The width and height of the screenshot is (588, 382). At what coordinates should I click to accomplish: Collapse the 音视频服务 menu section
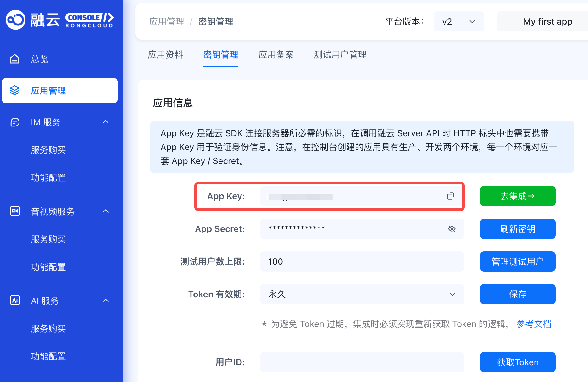click(106, 211)
